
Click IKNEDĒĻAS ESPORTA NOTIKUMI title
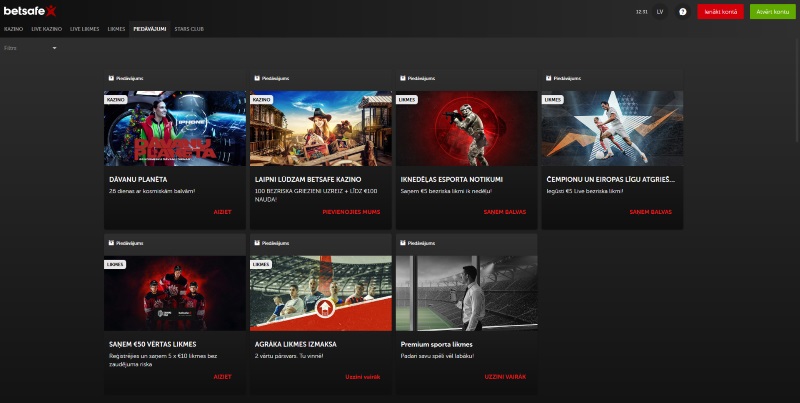click(x=452, y=180)
